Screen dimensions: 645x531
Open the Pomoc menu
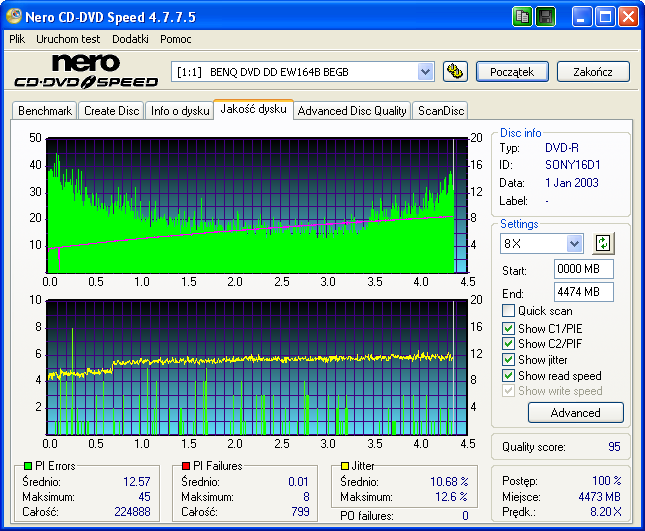point(176,39)
